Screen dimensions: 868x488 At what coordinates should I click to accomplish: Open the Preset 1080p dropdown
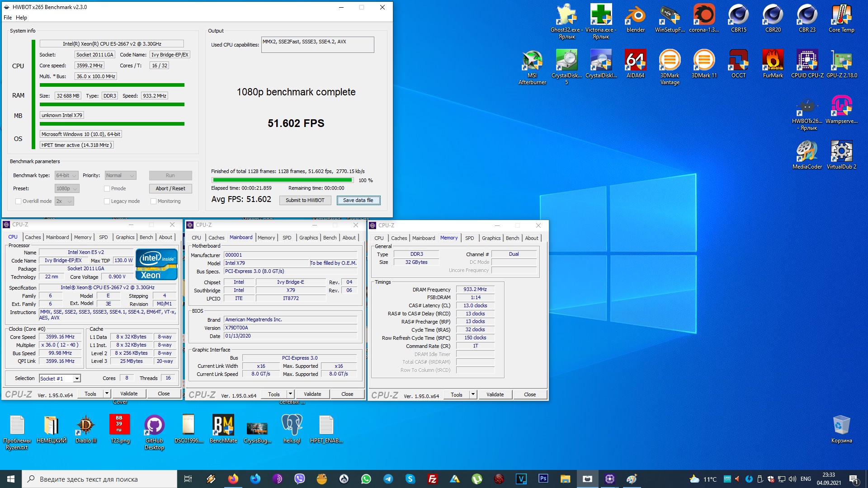pyautogui.click(x=67, y=188)
